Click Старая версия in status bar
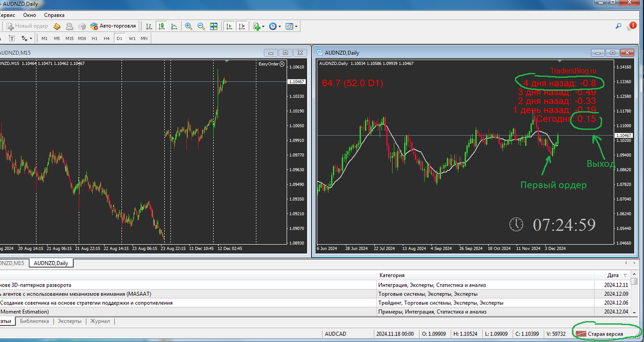This screenshot has height=342, width=644. (x=605, y=334)
